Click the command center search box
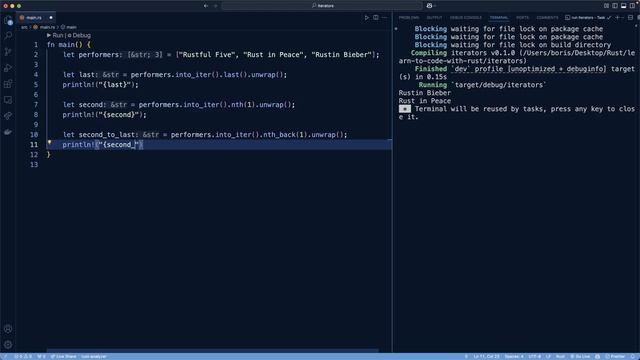 point(322,6)
